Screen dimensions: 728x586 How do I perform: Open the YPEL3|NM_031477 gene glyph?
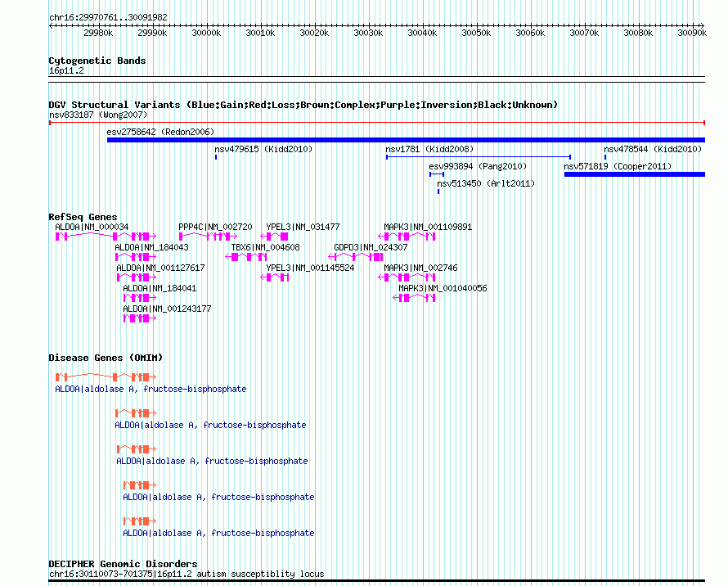point(274,237)
